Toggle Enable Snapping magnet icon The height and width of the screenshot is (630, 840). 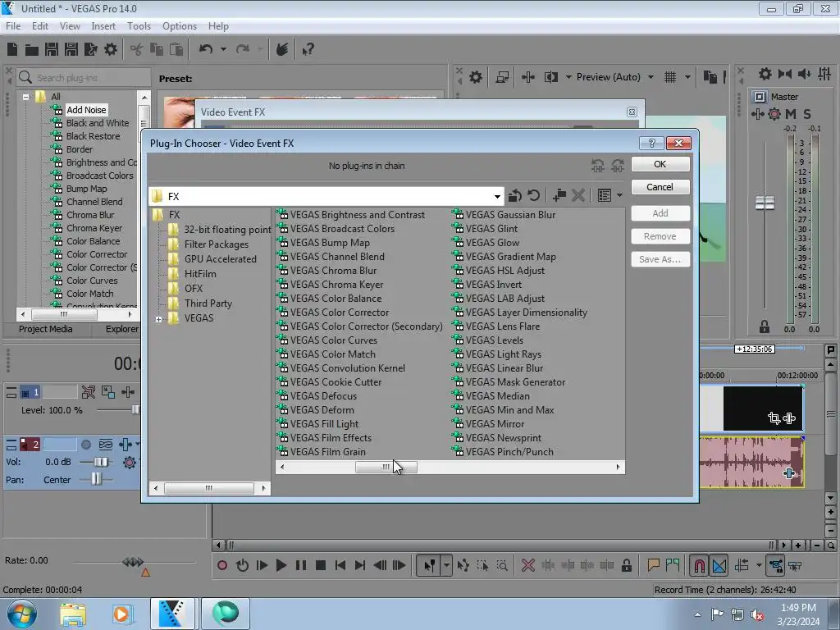click(700, 566)
